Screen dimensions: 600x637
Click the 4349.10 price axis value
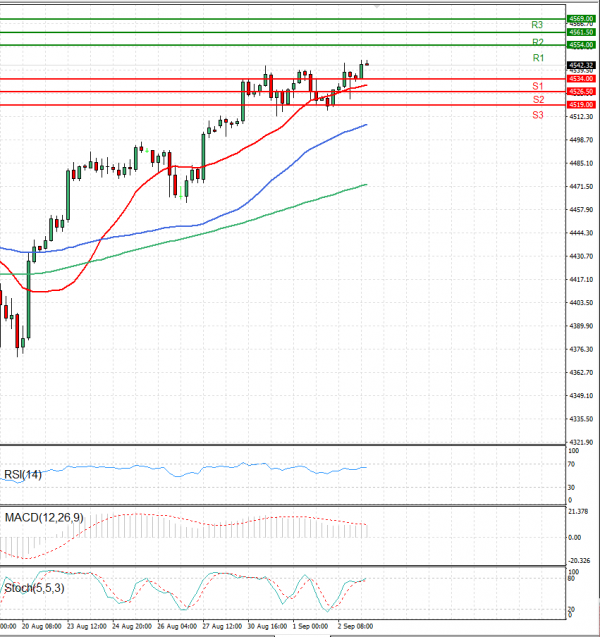tap(581, 396)
